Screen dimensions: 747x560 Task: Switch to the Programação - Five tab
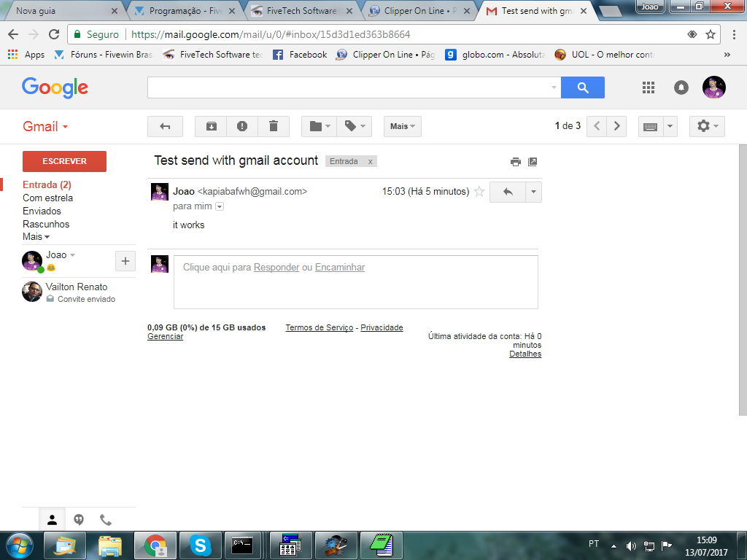[183, 10]
